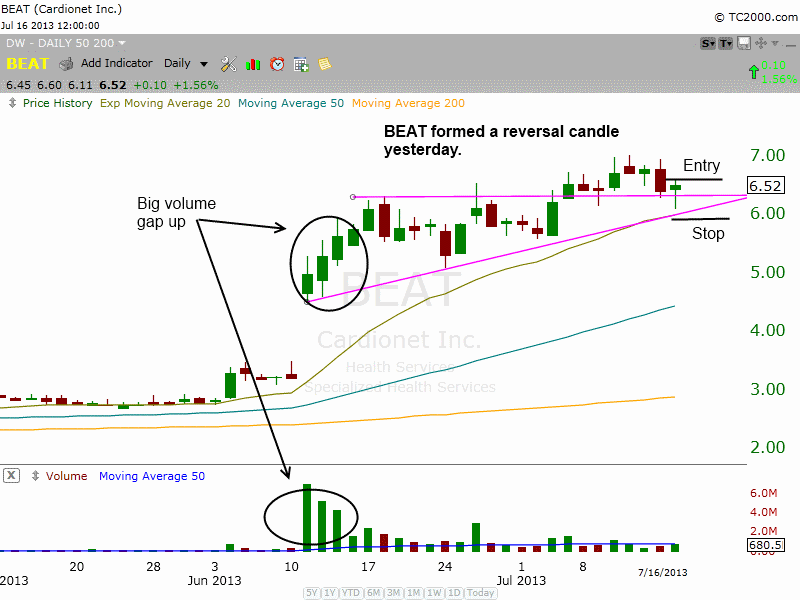
Task: Click the 6.11 low price in quote bar
Action: 81,85
